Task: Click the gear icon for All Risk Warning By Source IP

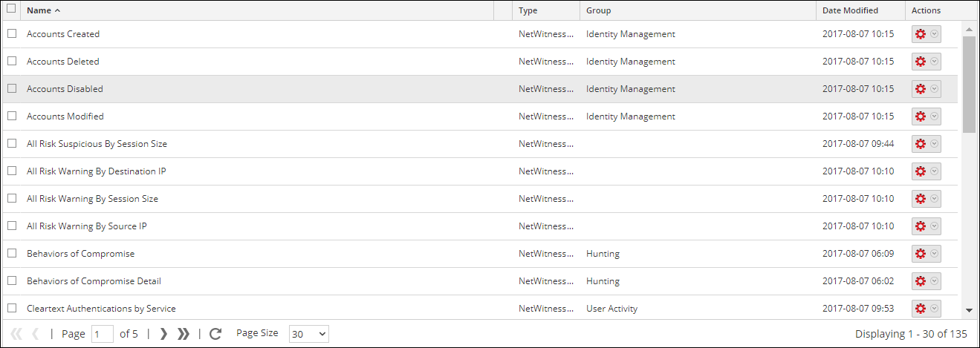Action: [920, 226]
